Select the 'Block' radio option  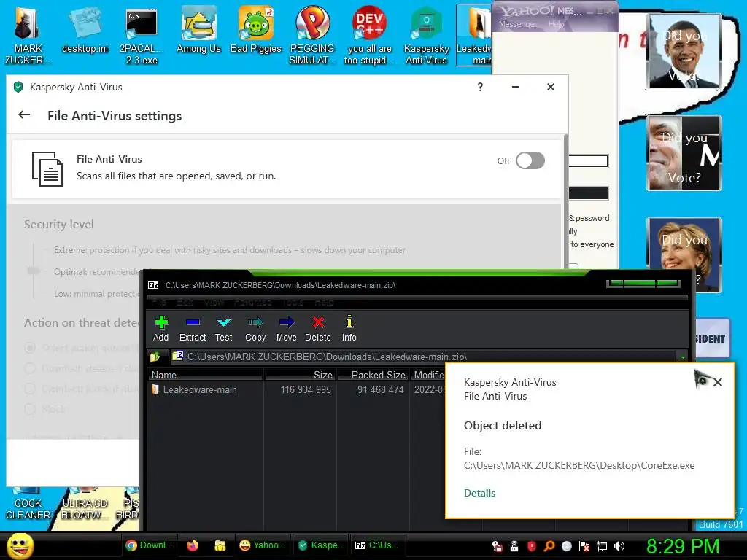tap(30, 409)
